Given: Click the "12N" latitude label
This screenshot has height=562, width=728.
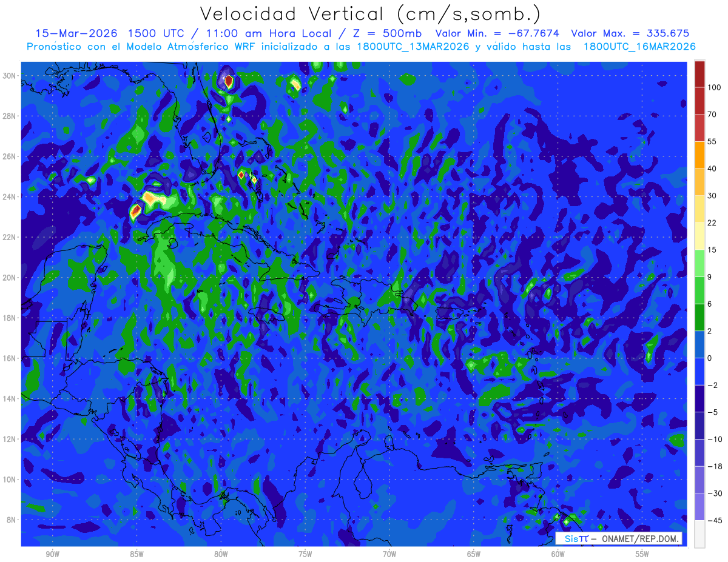Looking at the screenshot, I should pyautogui.click(x=10, y=439).
